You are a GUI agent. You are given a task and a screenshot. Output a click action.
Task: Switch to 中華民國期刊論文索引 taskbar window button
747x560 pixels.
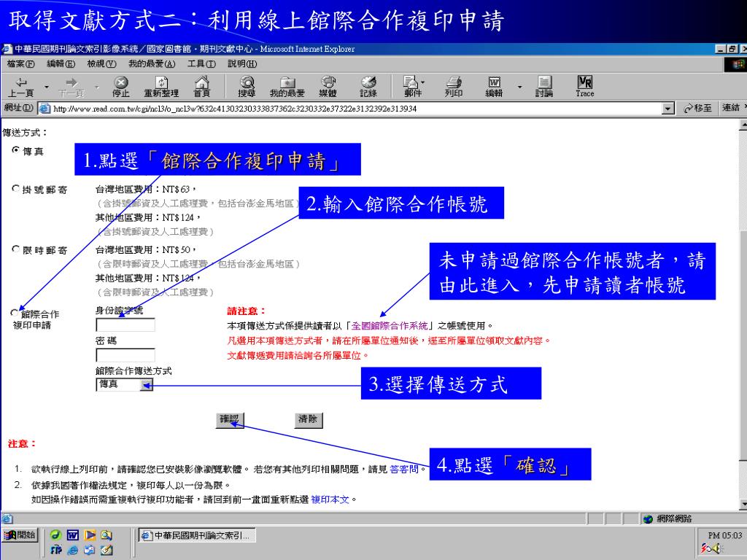(197, 536)
